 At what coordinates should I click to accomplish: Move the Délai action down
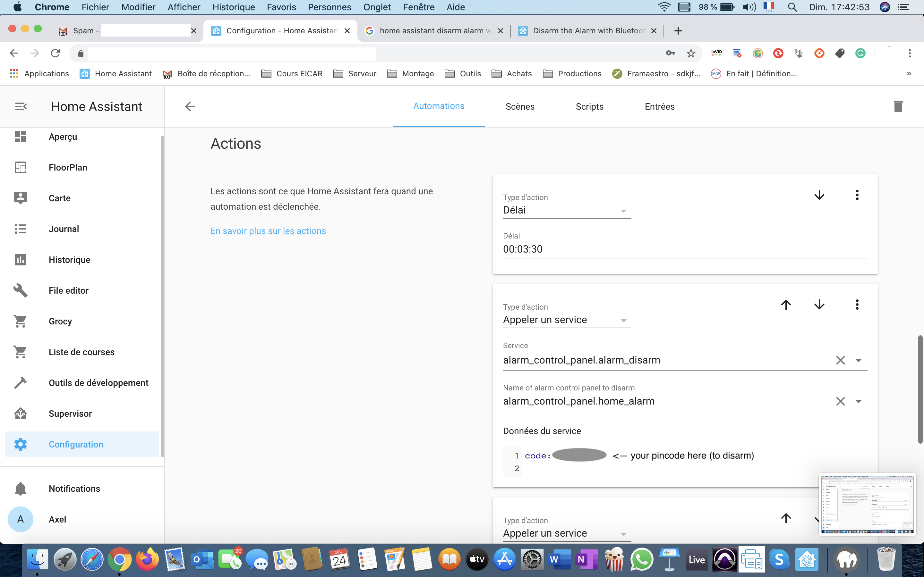[x=819, y=195]
